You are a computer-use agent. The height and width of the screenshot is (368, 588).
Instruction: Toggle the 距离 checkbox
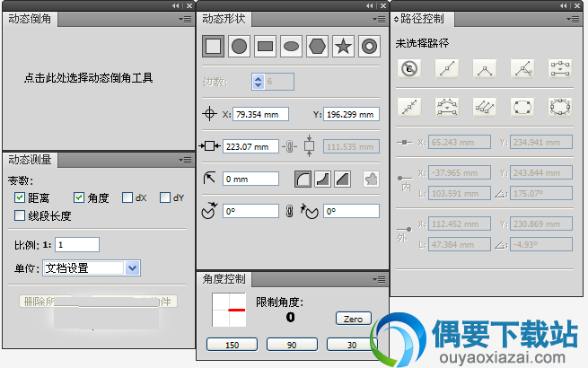point(20,197)
